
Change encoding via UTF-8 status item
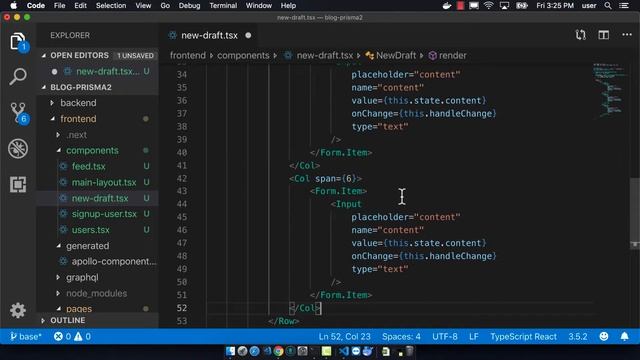[445, 337]
